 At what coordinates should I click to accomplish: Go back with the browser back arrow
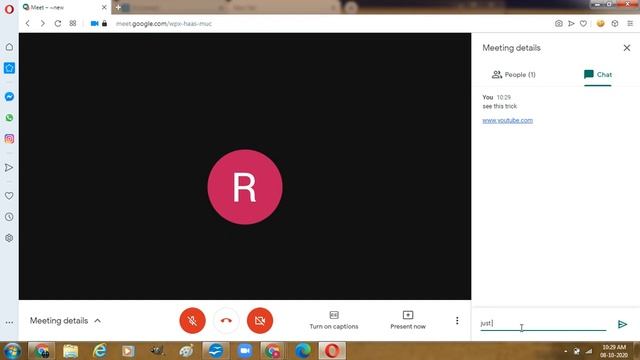(27, 23)
